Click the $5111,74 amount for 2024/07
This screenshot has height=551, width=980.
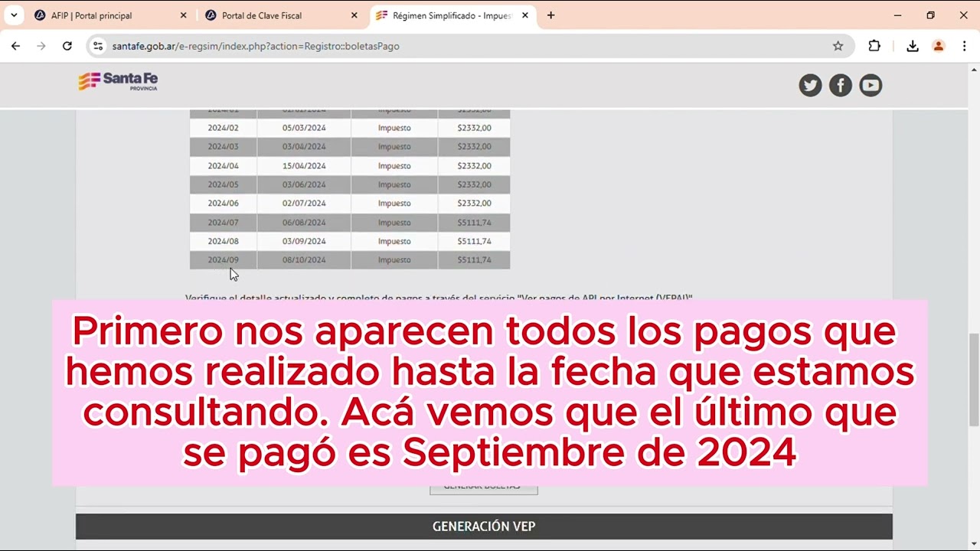(474, 222)
